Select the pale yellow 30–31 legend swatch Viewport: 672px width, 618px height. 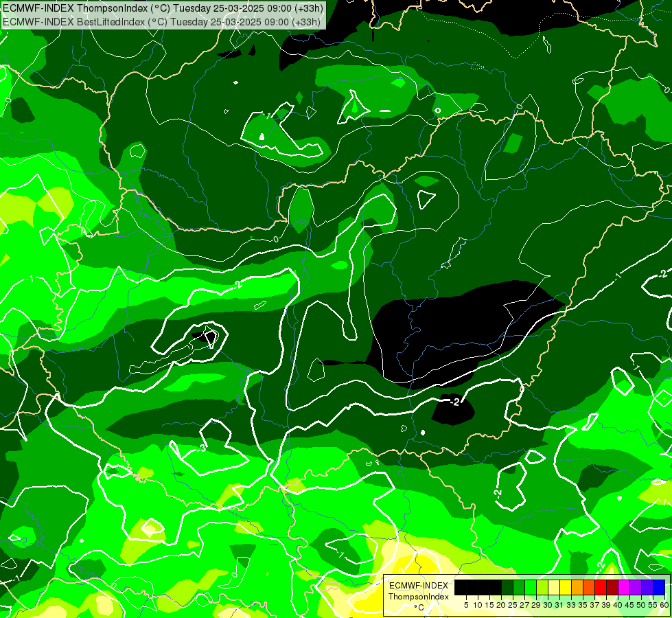[554, 588]
